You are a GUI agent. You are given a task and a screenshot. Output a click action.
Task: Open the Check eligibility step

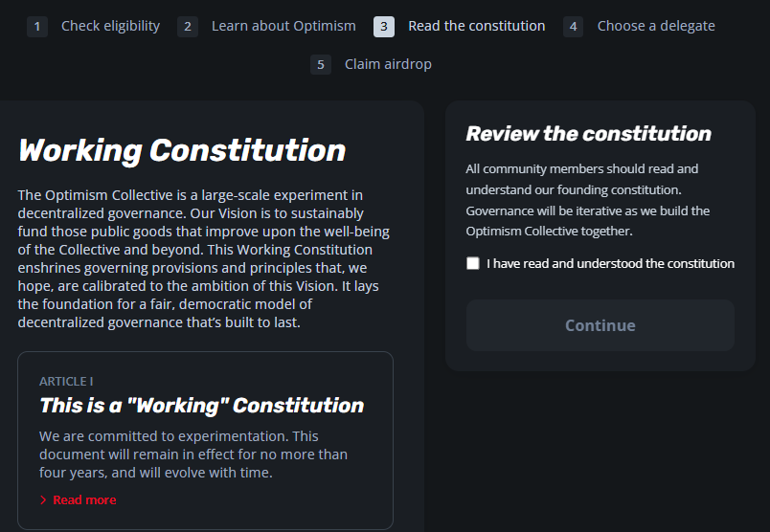click(x=110, y=26)
